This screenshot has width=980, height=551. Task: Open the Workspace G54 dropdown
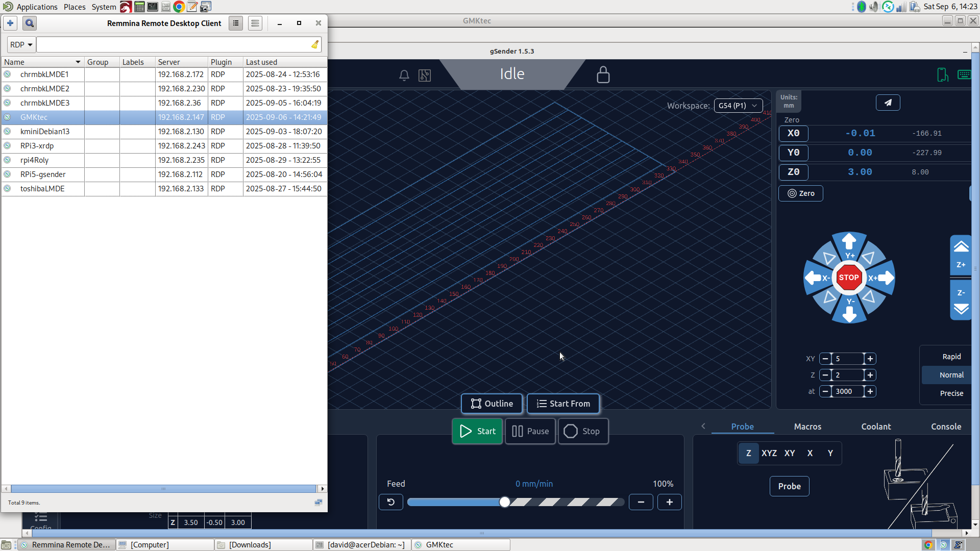[x=738, y=106]
